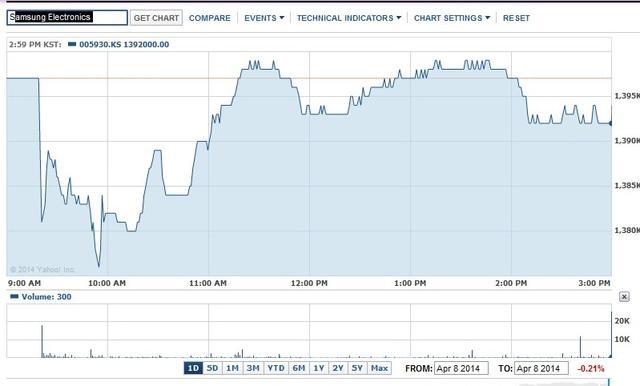Select the 1M range tab
Image resolution: width=640 pixels, height=386 pixels.
click(x=232, y=368)
